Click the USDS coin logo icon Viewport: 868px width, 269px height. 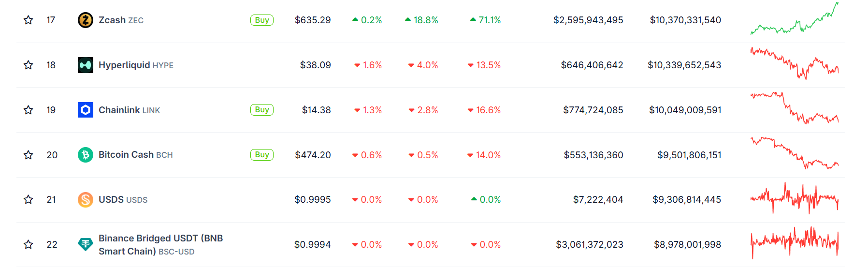(86, 199)
